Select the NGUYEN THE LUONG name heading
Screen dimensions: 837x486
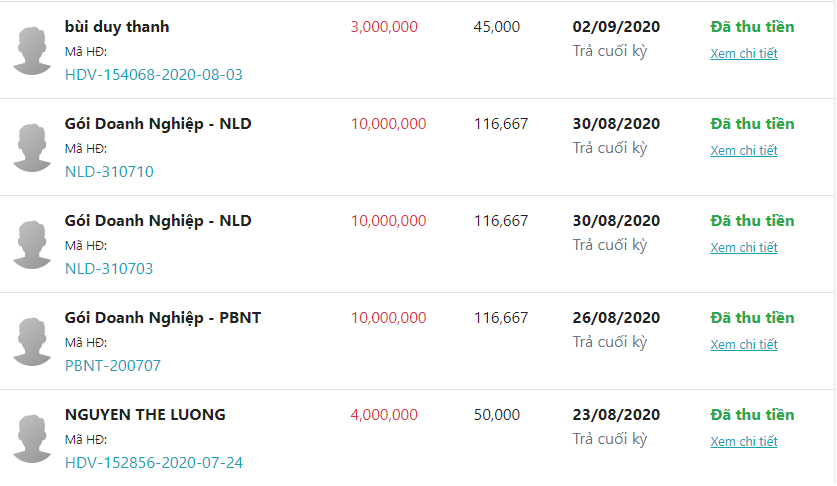145,415
